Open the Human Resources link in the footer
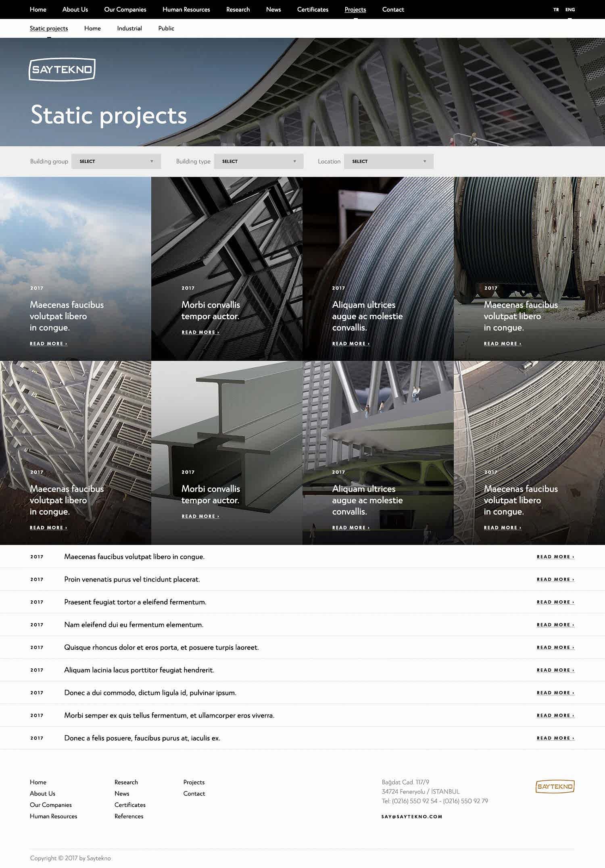Image resolution: width=605 pixels, height=868 pixels. pos(53,816)
